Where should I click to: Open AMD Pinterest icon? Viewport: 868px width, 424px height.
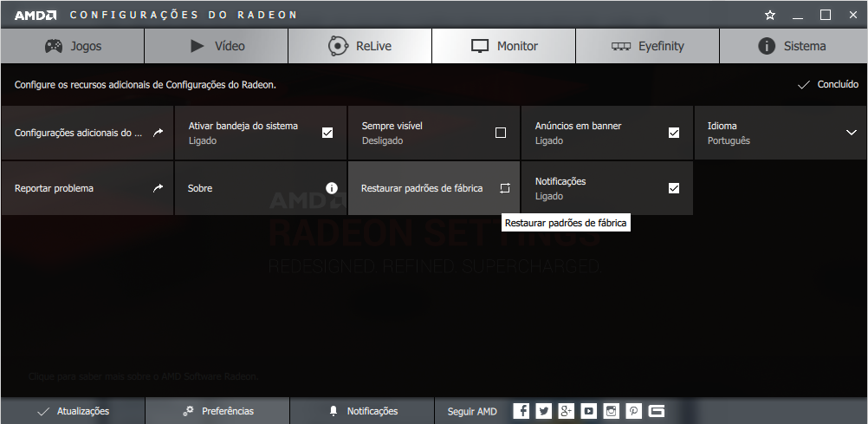pyautogui.click(x=634, y=411)
